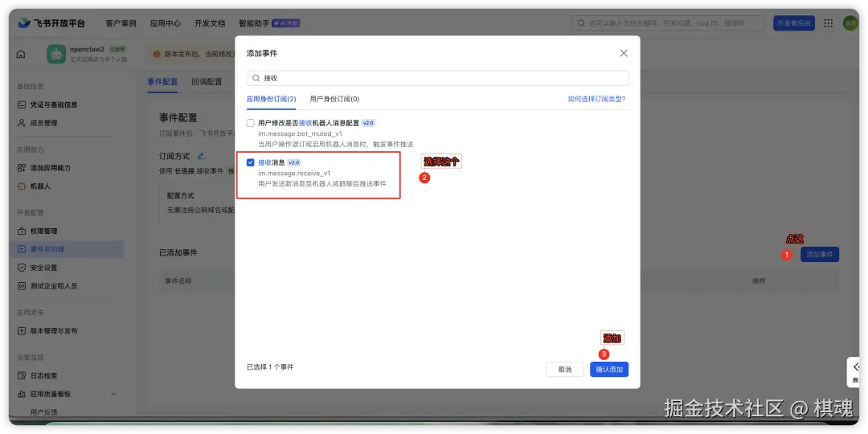Image resolution: width=868 pixels, height=434 pixels.
Task: Check the 用户修改是否接收机器人消息配置 checkbox
Action: (251, 123)
